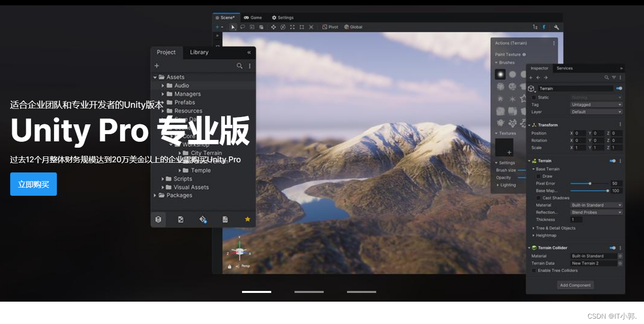Click the Thickness value field
The width and height of the screenshot is (644, 324).
pos(576,220)
